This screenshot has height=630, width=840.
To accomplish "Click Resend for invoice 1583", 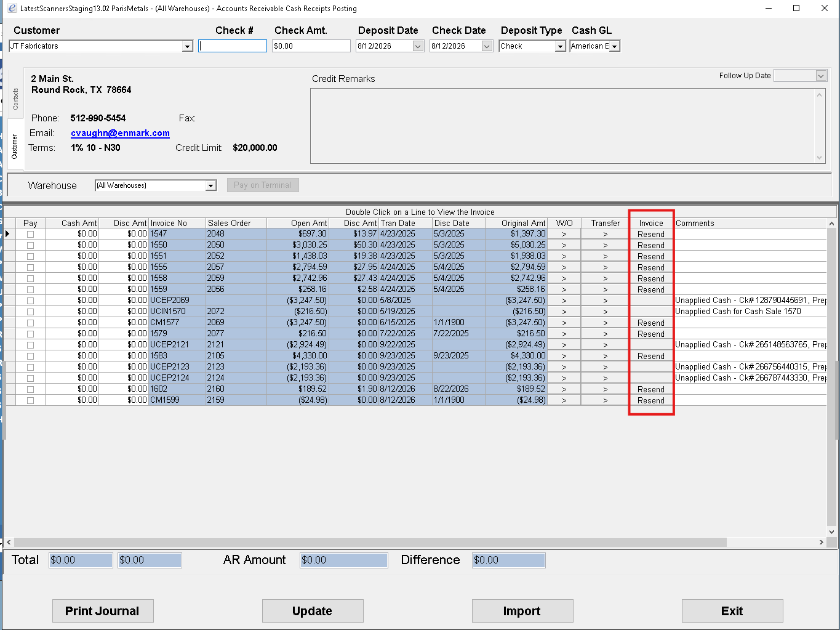I will (x=651, y=356).
